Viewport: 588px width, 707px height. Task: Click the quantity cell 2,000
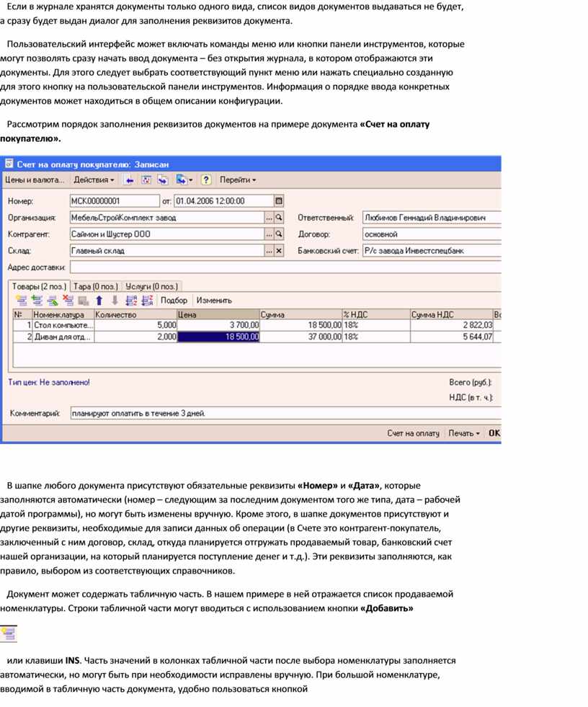pos(135,337)
